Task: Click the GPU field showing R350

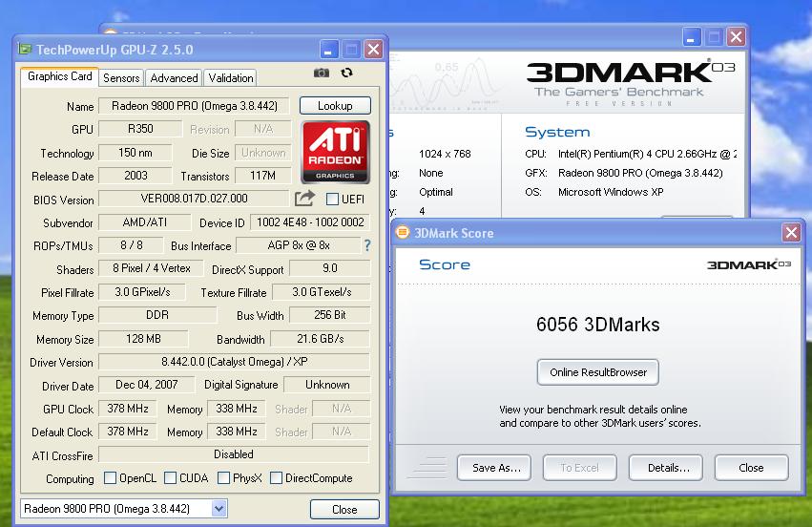Action: (x=140, y=129)
